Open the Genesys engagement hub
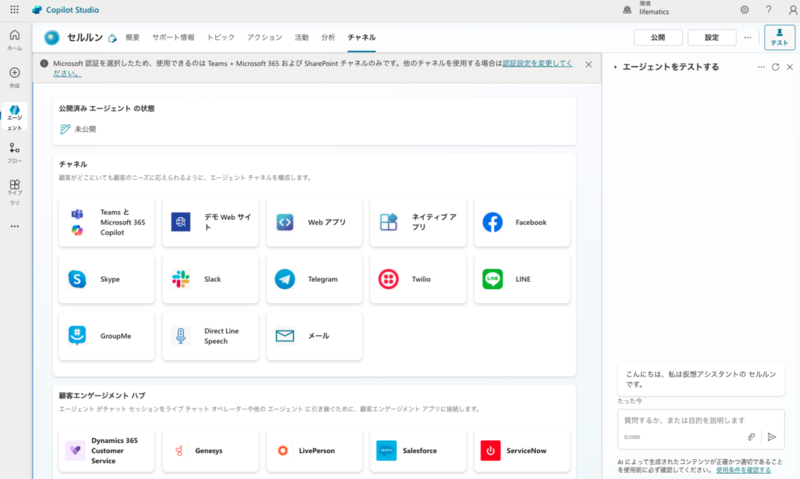Image resolution: width=800 pixels, height=479 pixels. pos(210,450)
